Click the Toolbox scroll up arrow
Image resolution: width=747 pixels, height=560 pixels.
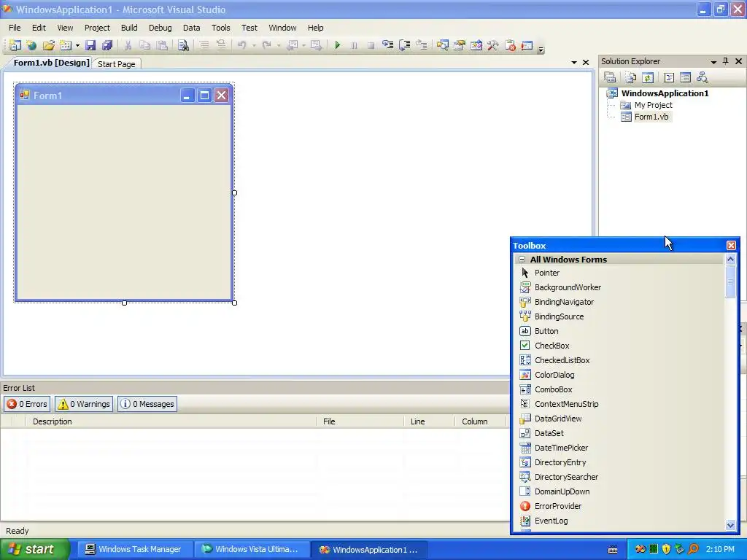730,259
